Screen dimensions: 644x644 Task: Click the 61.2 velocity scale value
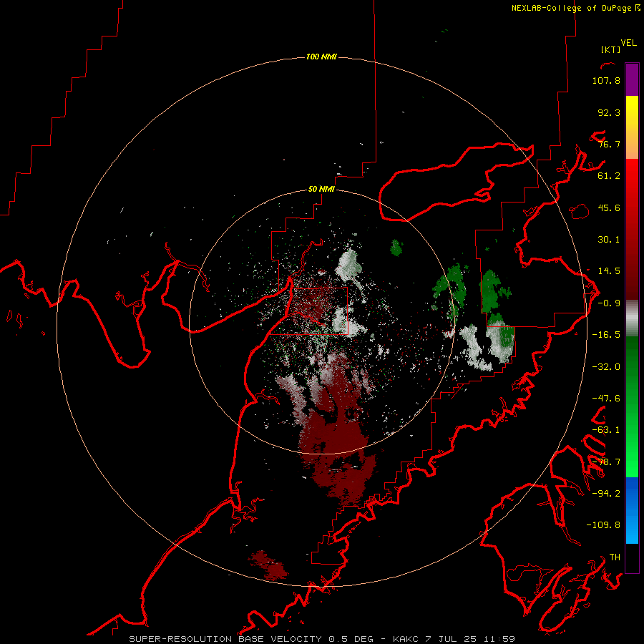click(609, 176)
